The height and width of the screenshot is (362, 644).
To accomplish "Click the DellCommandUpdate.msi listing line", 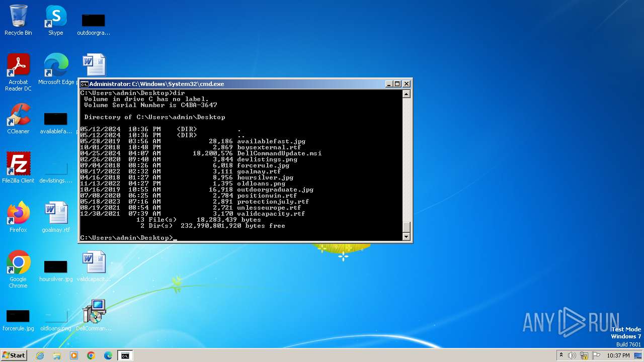I will pos(201,153).
